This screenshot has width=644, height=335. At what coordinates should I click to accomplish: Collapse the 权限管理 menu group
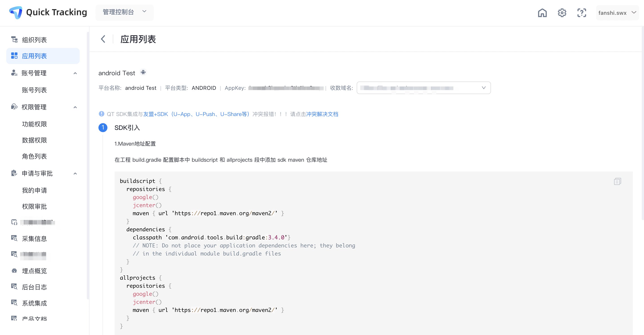(x=75, y=107)
